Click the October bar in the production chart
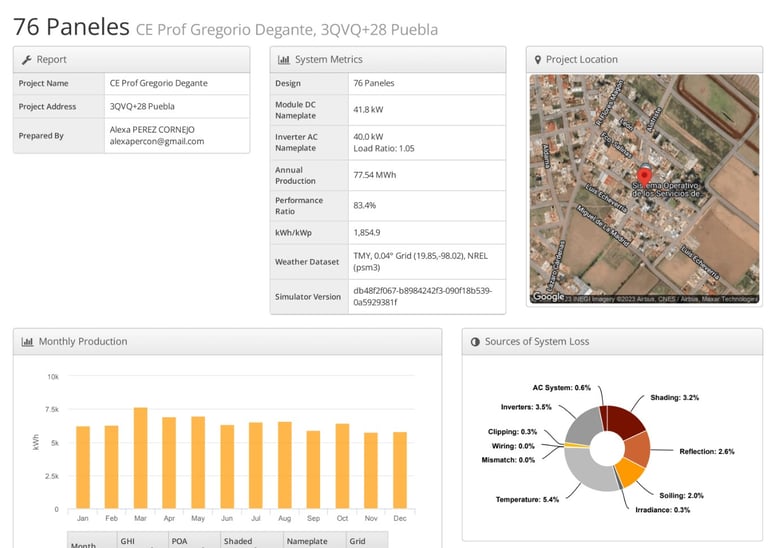This screenshot has height=548, width=768. (x=342, y=466)
